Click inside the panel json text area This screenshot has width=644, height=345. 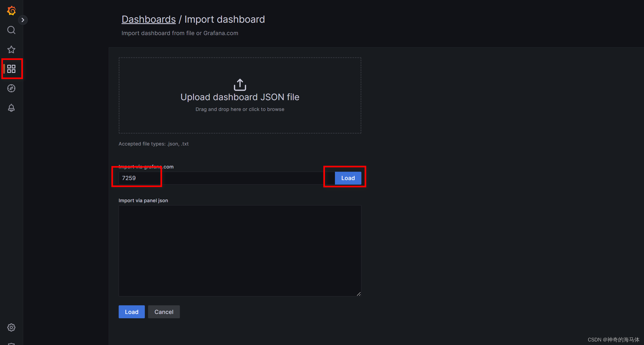[x=240, y=251]
